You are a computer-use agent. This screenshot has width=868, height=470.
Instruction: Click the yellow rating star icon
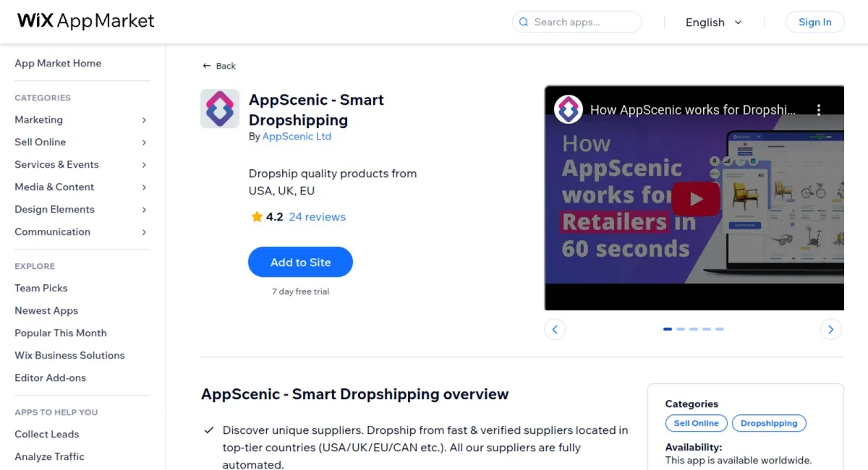click(x=257, y=217)
